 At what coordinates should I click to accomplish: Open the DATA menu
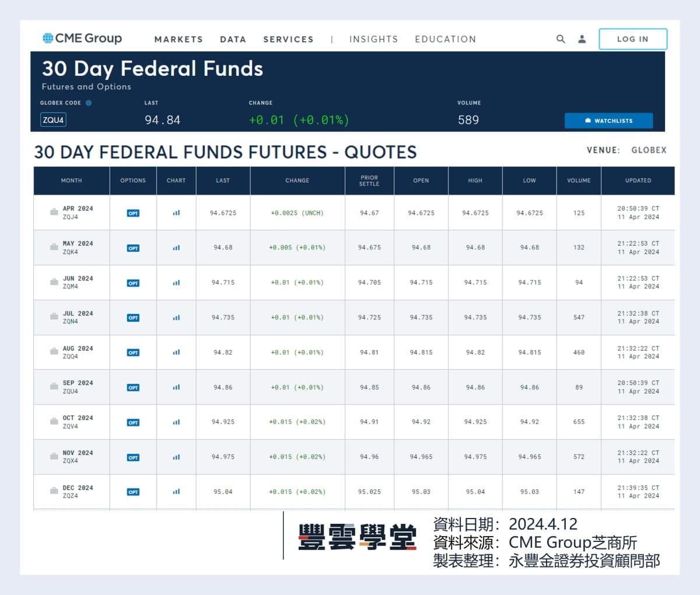(x=233, y=39)
